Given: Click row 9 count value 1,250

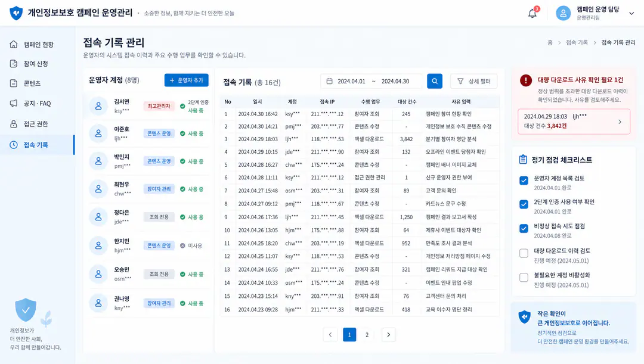Looking at the screenshot, I should 406,217.
